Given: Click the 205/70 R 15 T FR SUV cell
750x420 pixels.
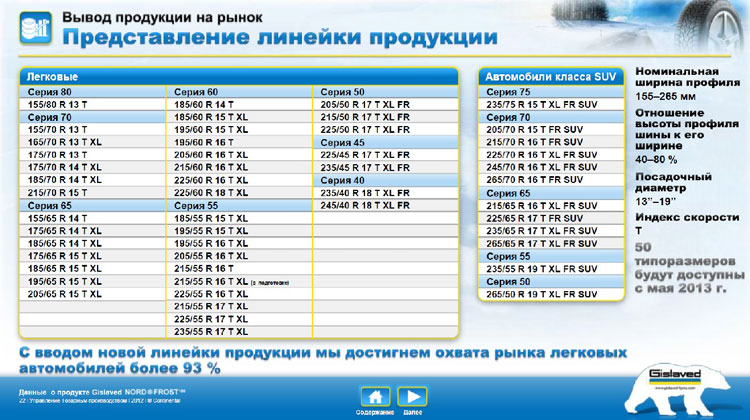Looking at the screenshot, I should (551, 130).
